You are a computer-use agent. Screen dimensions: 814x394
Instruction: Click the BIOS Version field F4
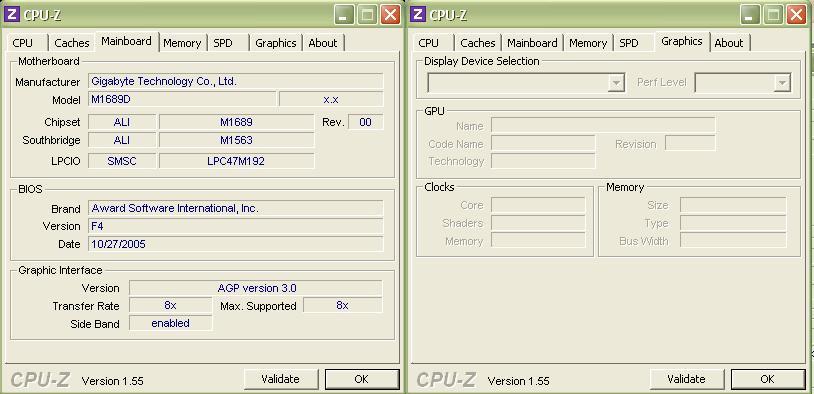(x=236, y=226)
